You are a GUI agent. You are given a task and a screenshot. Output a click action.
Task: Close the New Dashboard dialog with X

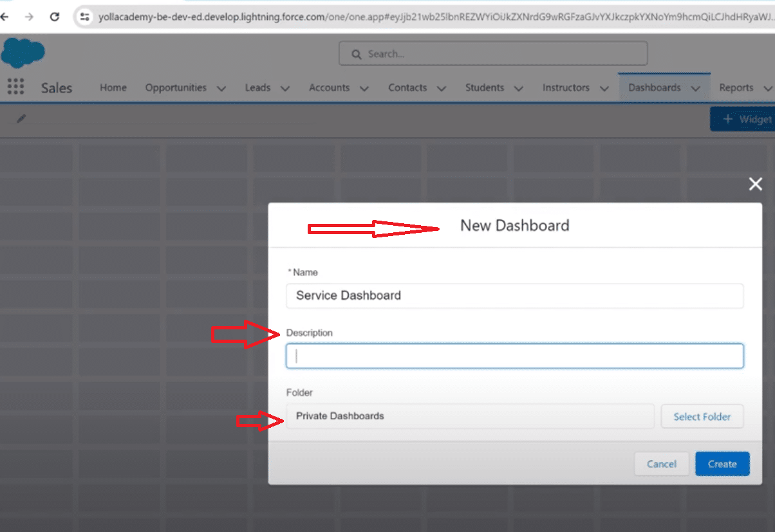click(x=756, y=185)
